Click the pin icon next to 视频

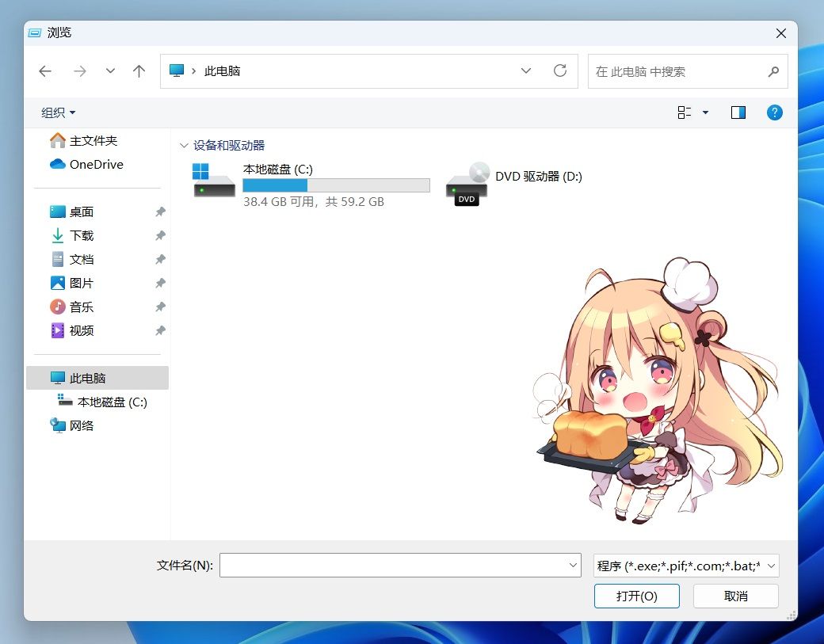pos(160,330)
